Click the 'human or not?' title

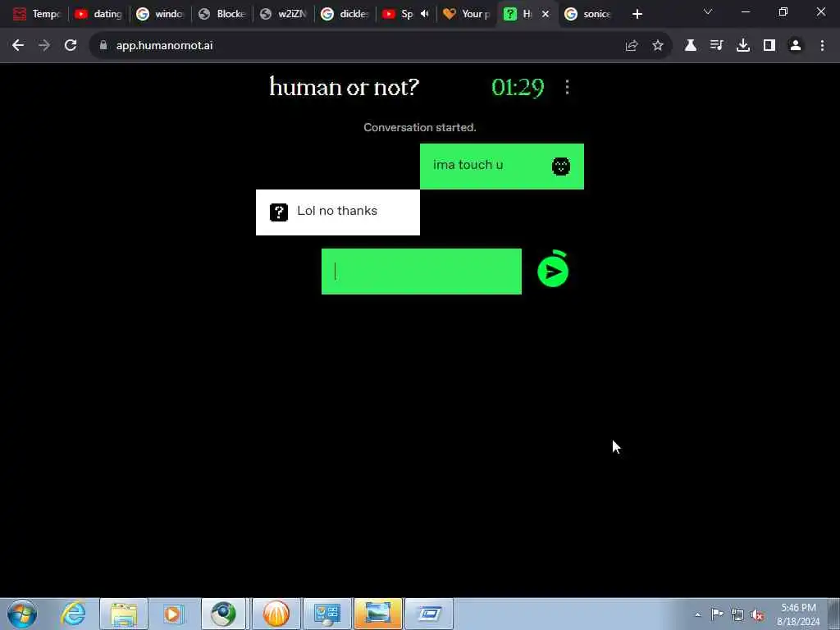344,87
